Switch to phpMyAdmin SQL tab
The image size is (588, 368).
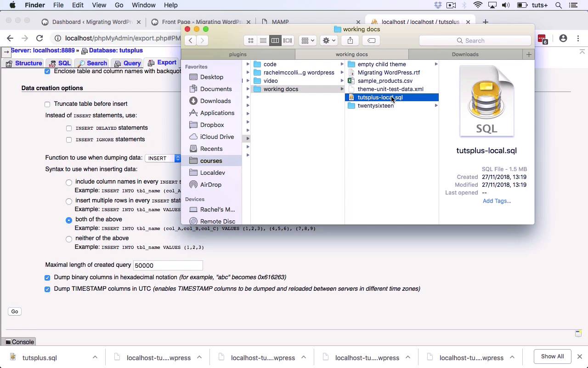pos(60,63)
